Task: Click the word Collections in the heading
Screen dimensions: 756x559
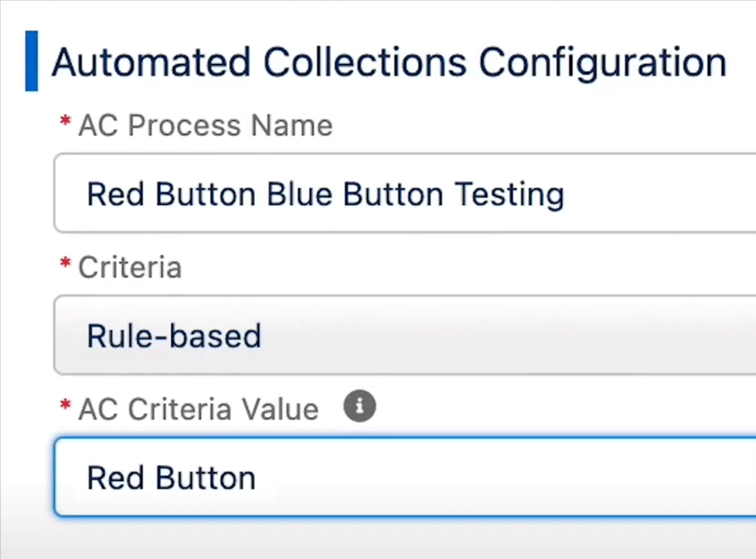Action: 365,62
